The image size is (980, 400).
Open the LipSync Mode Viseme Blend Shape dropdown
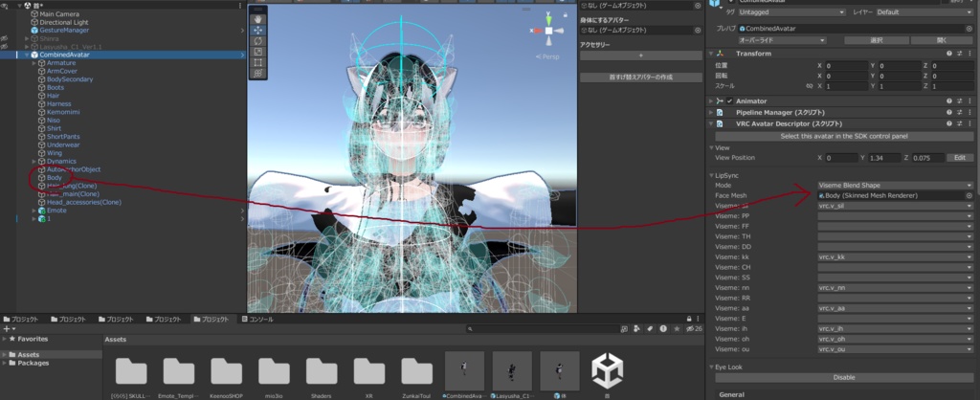coord(895,186)
